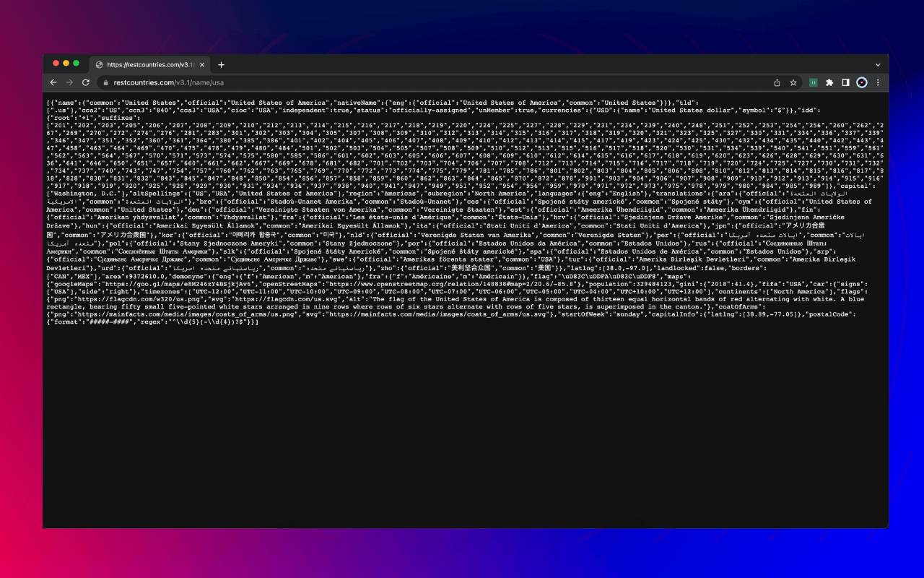Navigate back to the previous page
This screenshot has width=924, height=578.
tap(53, 83)
